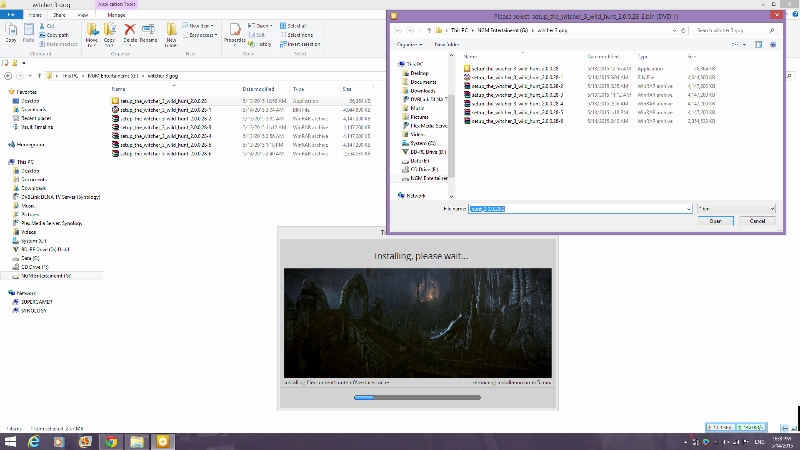Open the view options dropdown in dialog
Viewport: 800px width, 450px height.
click(744, 45)
